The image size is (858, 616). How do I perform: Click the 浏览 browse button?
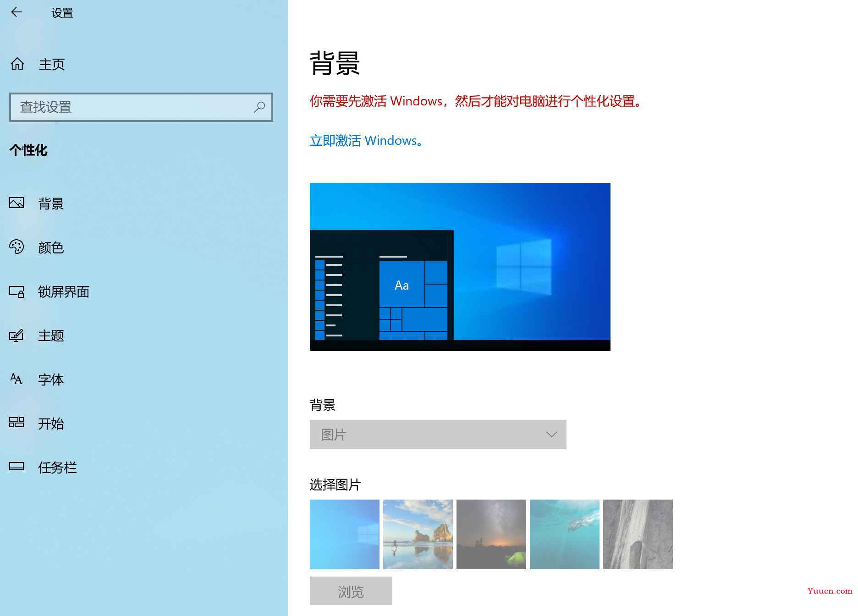click(x=351, y=591)
